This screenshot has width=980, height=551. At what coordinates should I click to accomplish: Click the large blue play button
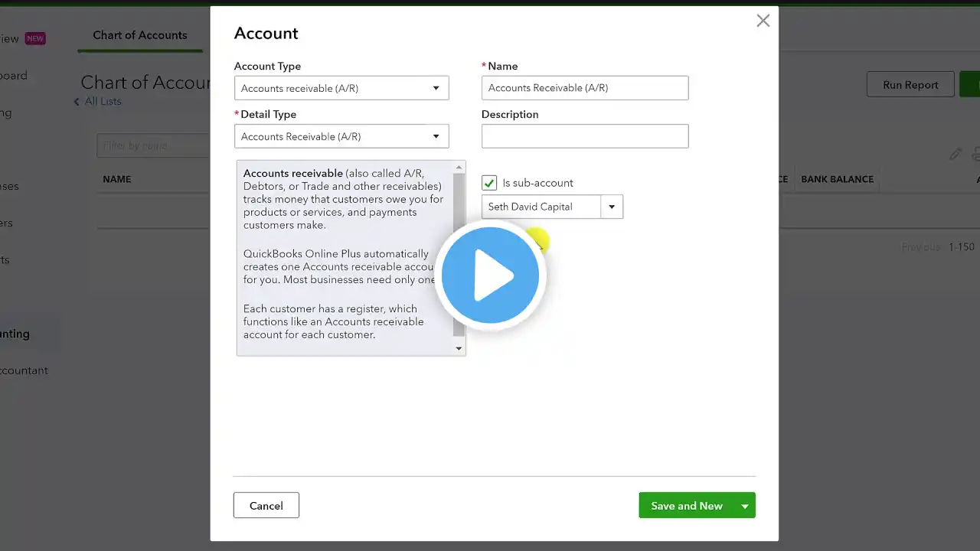pos(490,275)
